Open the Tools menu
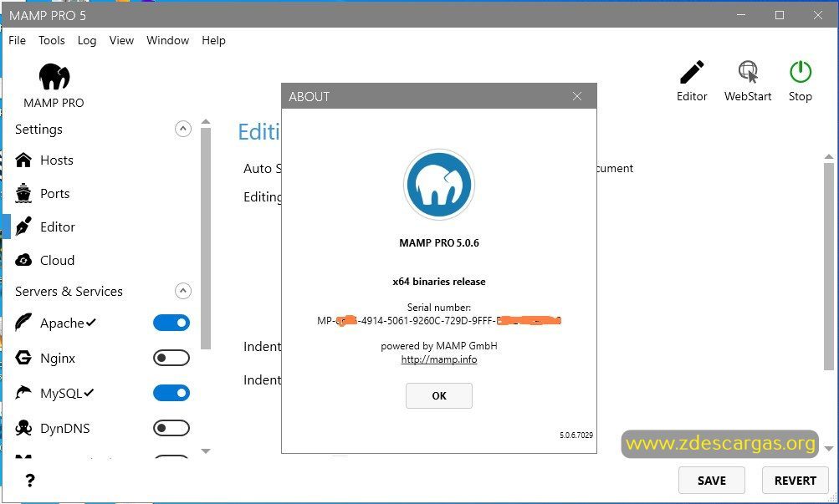 click(x=51, y=41)
